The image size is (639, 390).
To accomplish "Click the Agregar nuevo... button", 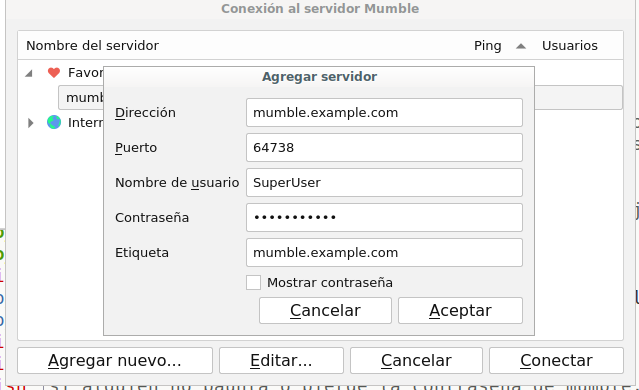I will pos(115,361).
